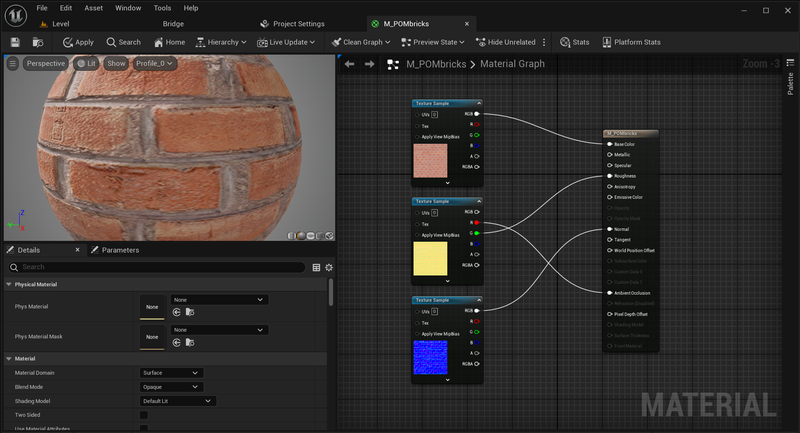Open the Material Domain Surface dropdown
This screenshot has width=800, height=433.
(171, 373)
